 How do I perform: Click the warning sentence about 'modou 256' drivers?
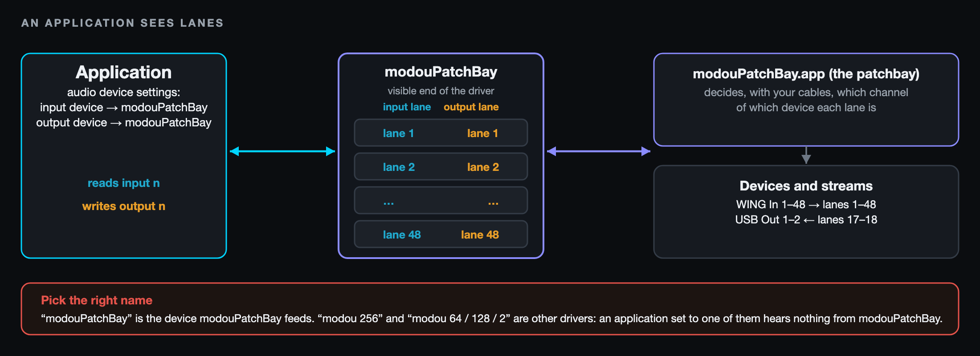click(x=492, y=319)
